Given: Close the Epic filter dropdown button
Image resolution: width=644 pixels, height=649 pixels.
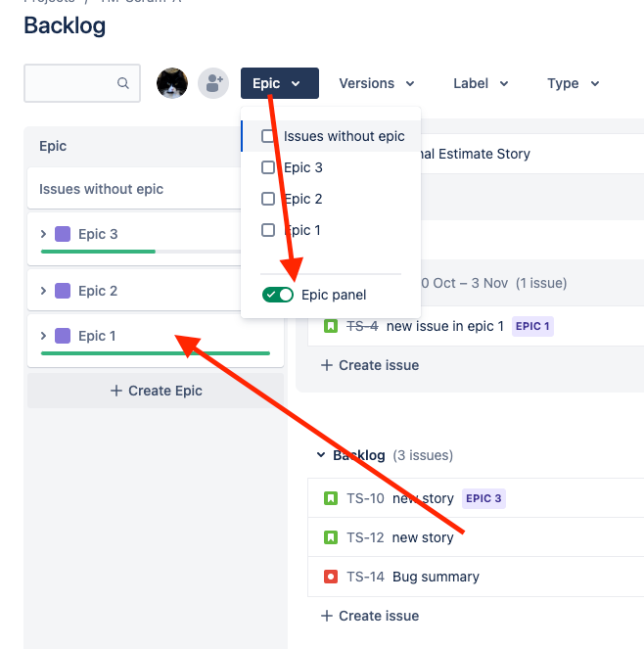Looking at the screenshot, I should pyautogui.click(x=280, y=83).
